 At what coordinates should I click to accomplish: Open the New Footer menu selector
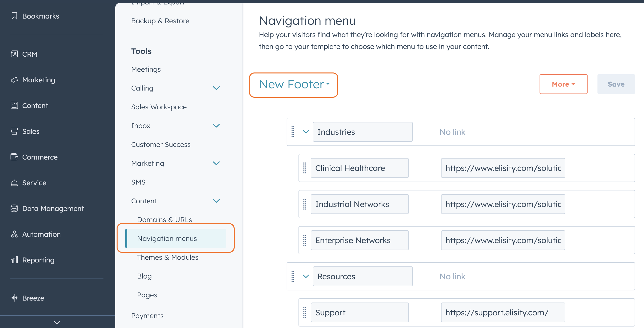point(293,84)
